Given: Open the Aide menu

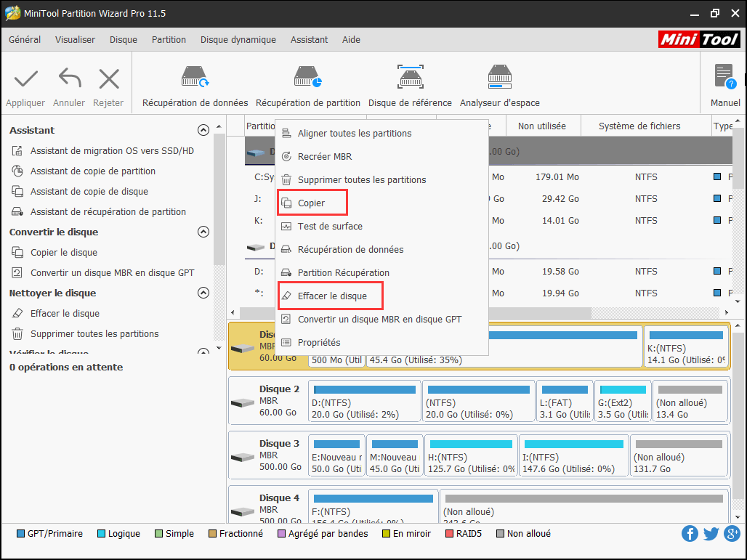Looking at the screenshot, I should [x=351, y=39].
